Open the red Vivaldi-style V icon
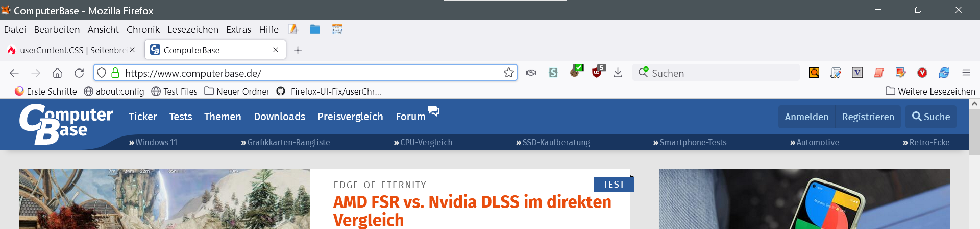This screenshot has width=980, height=229. (922, 73)
